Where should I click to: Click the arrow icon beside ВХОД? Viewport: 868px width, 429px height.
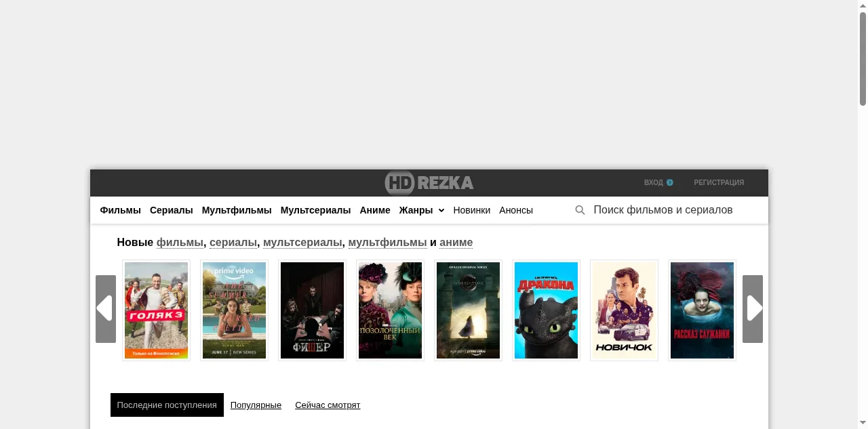(x=670, y=182)
